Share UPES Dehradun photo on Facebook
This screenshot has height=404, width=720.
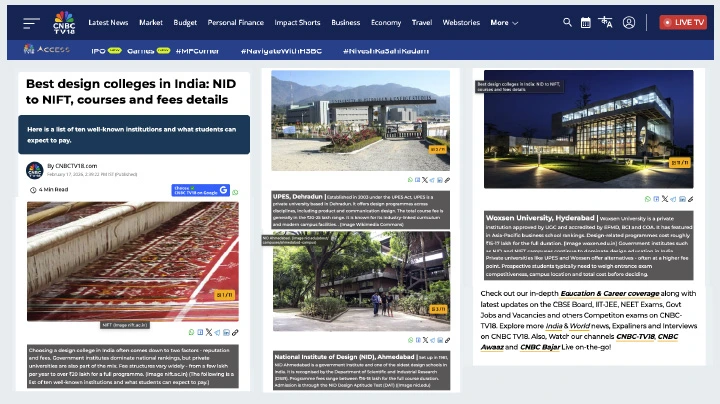tap(417, 180)
